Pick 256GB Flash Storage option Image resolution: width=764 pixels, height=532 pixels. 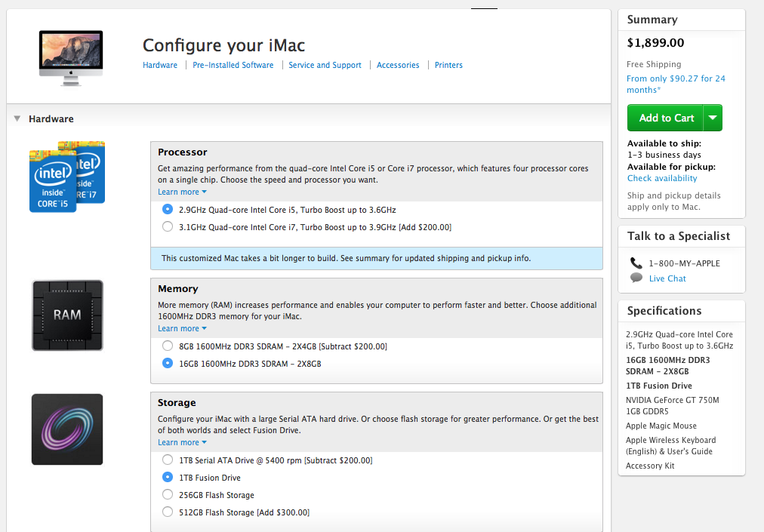(168, 494)
